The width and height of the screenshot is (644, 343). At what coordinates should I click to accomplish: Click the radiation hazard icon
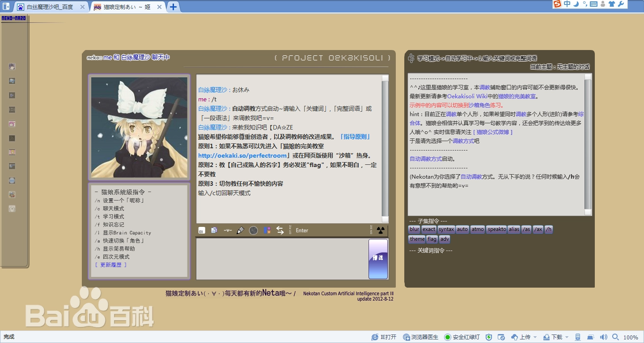[381, 230]
